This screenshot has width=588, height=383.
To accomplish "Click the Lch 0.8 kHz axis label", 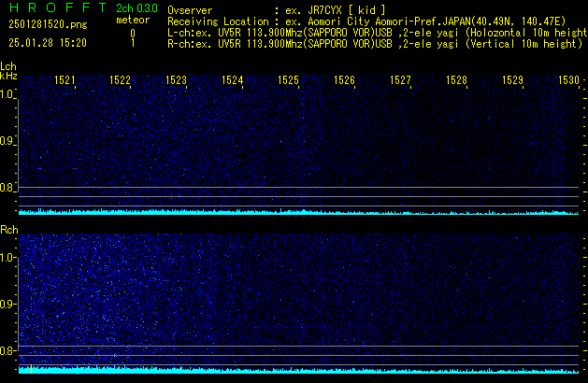I will point(7,188).
